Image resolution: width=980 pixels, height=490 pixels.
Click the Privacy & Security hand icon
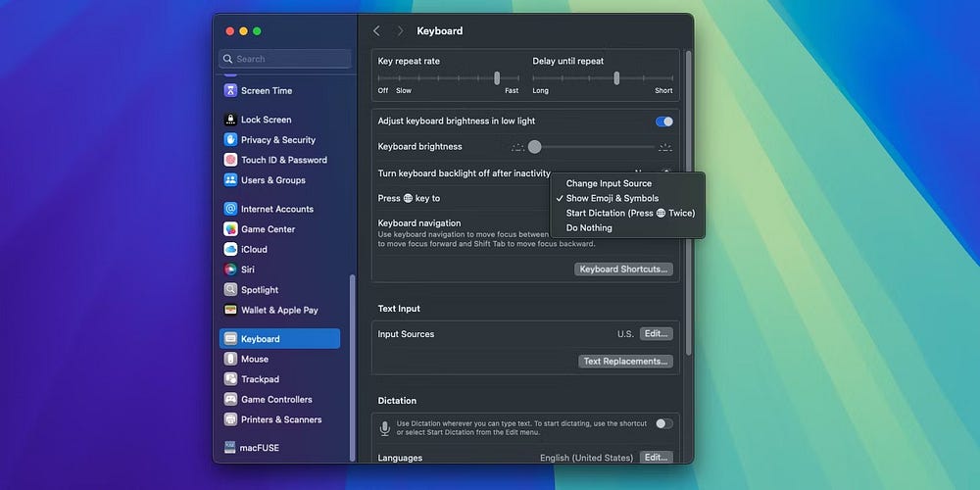click(x=230, y=139)
